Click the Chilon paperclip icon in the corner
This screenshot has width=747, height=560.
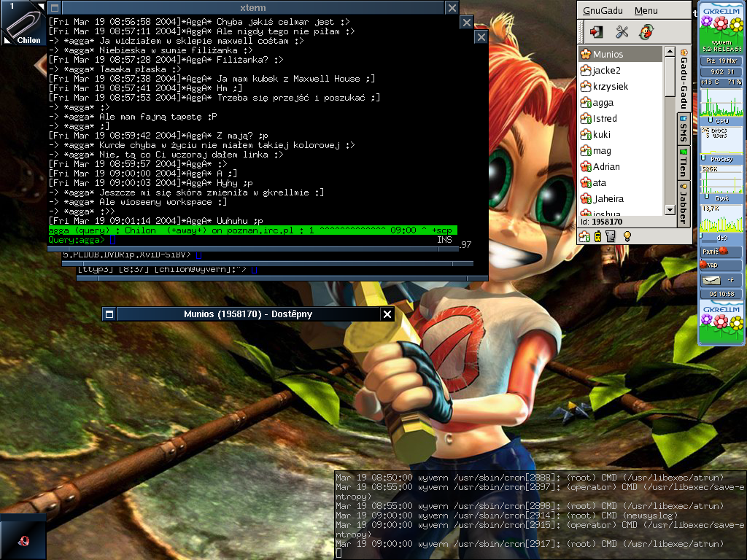(x=22, y=22)
